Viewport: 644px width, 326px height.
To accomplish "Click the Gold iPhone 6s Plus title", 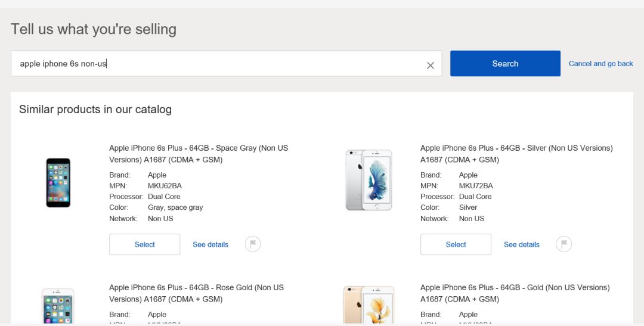I will pos(515,293).
